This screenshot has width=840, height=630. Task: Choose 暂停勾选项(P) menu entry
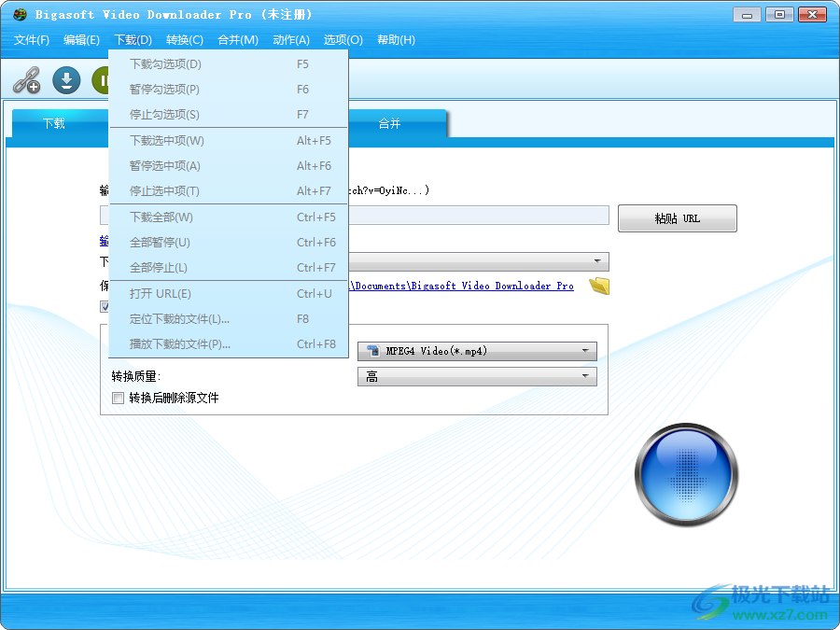click(x=229, y=90)
